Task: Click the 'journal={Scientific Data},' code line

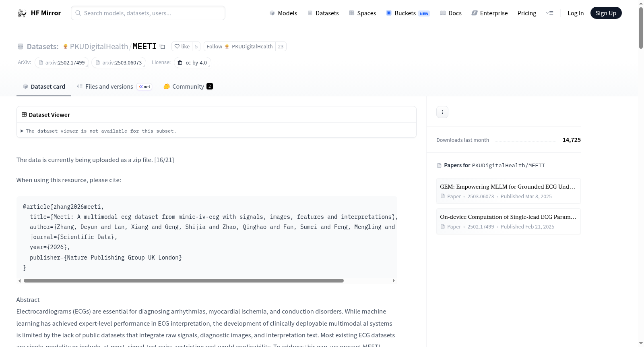Action: pyautogui.click(x=74, y=237)
